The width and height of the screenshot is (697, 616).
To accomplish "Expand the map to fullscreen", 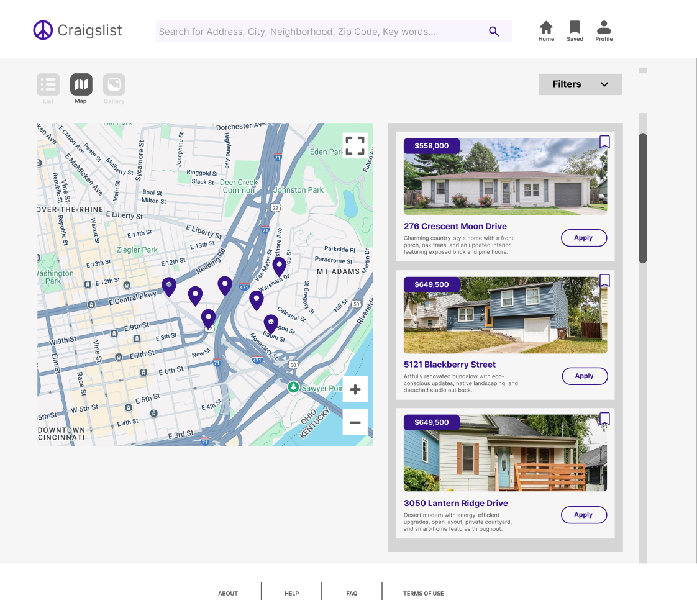I will click(x=355, y=145).
